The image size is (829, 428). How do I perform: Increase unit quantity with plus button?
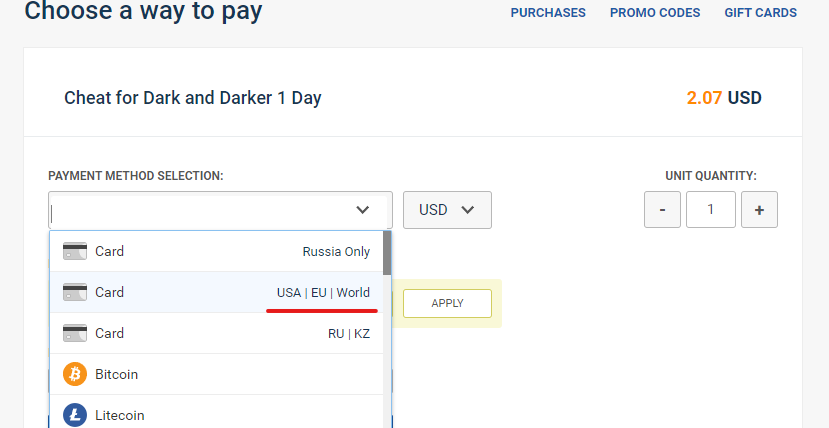coord(759,210)
